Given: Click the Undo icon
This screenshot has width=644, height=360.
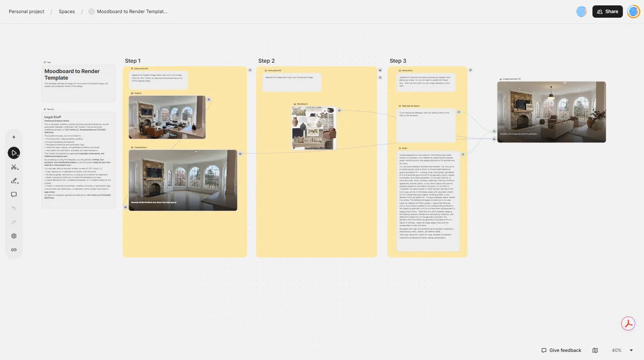Looking at the screenshot, I should [13, 208].
